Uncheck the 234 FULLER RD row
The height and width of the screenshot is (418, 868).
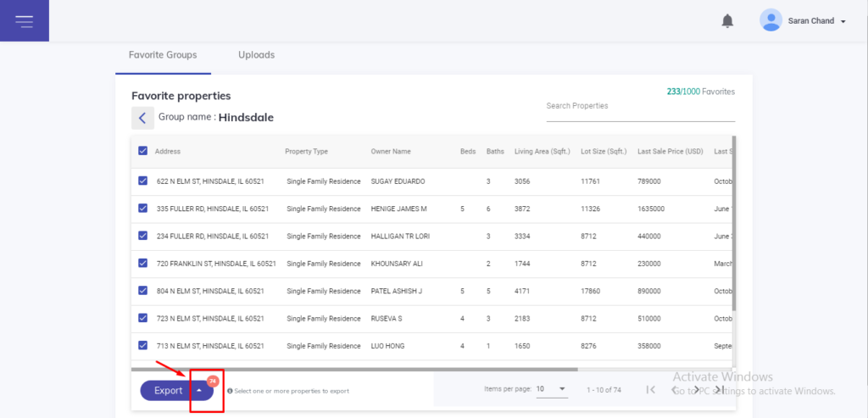[x=142, y=236]
